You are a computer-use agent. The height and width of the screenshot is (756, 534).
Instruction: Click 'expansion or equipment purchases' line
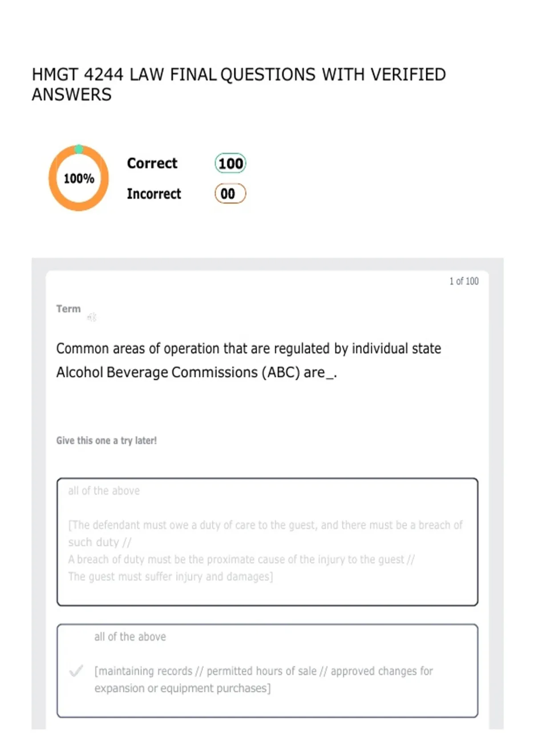click(182, 688)
